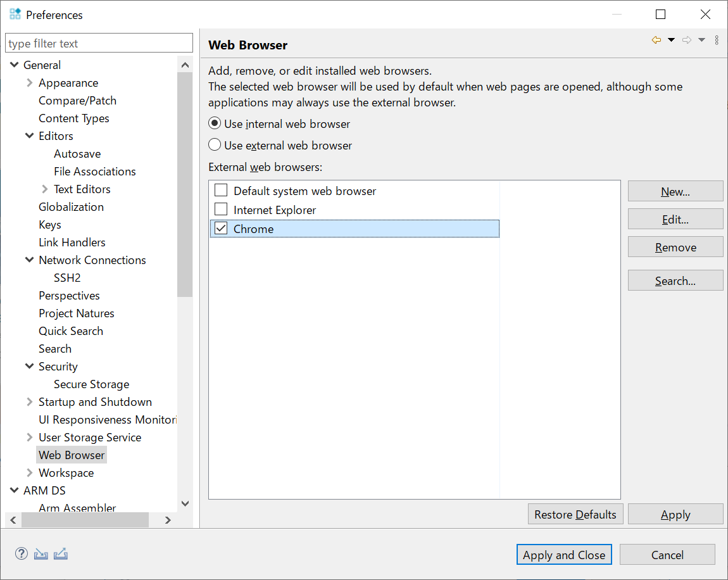Open Globalization preference page
728x580 pixels.
pyautogui.click(x=71, y=206)
